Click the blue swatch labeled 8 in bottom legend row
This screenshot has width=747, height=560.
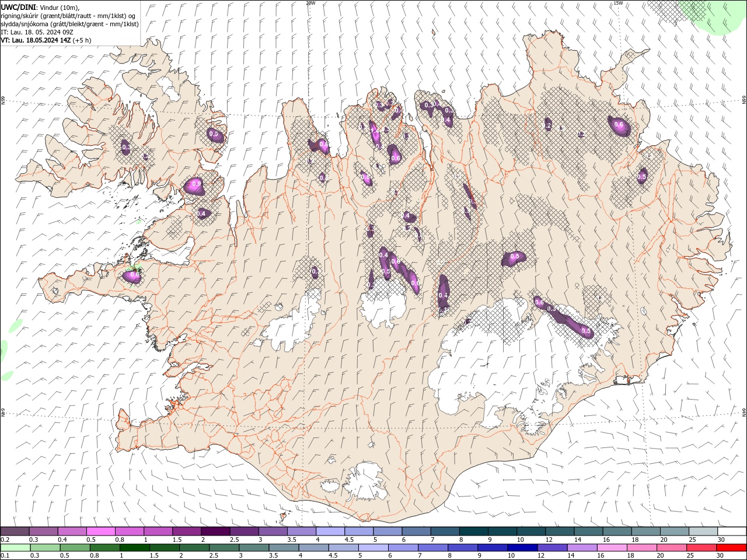463,548
